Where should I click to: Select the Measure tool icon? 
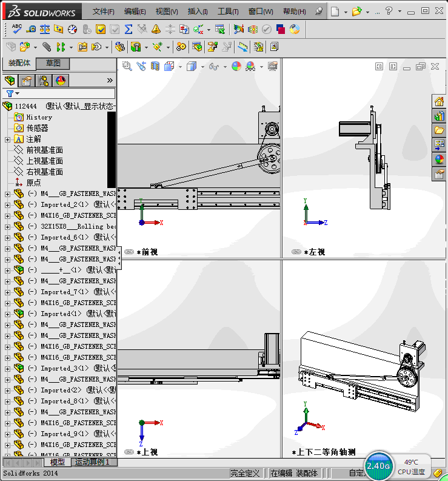(x=31, y=29)
